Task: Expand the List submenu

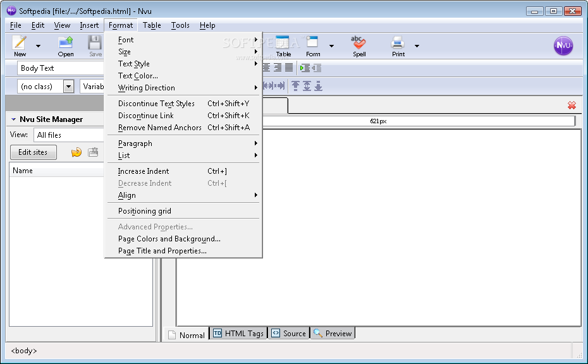Action: [x=183, y=155]
